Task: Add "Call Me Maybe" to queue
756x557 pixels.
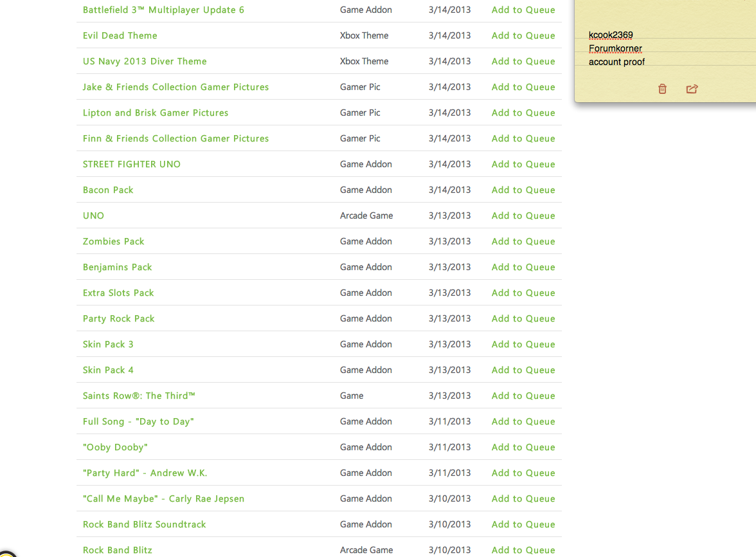Action: (523, 498)
